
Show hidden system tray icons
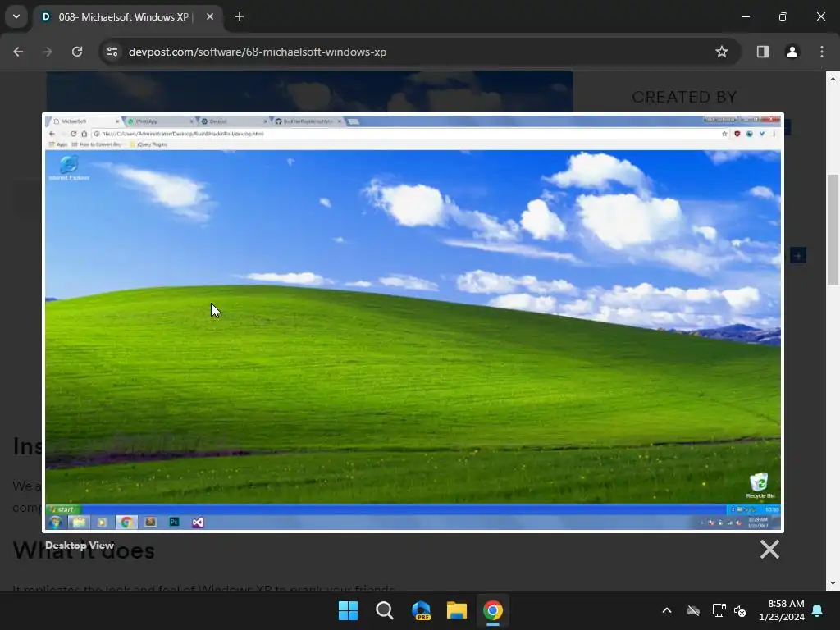tap(667, 610)
